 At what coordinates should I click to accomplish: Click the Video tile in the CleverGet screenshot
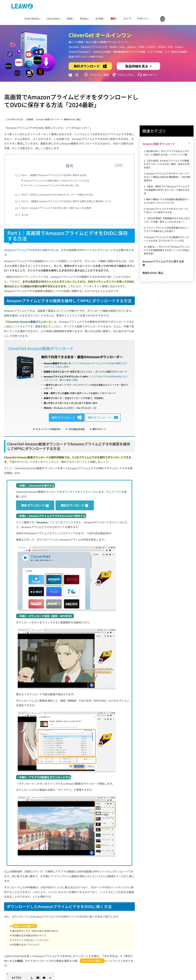36,579
